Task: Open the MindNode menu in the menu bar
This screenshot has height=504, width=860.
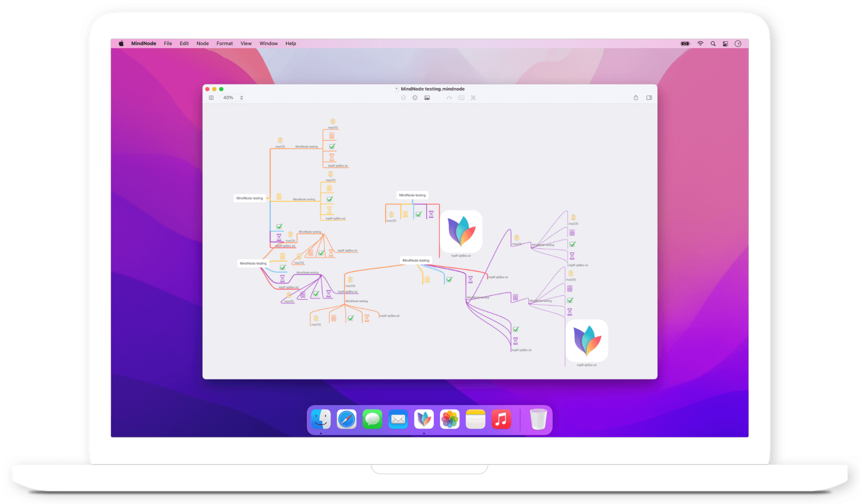Action: pyautogui.click(x=143, y=43)
